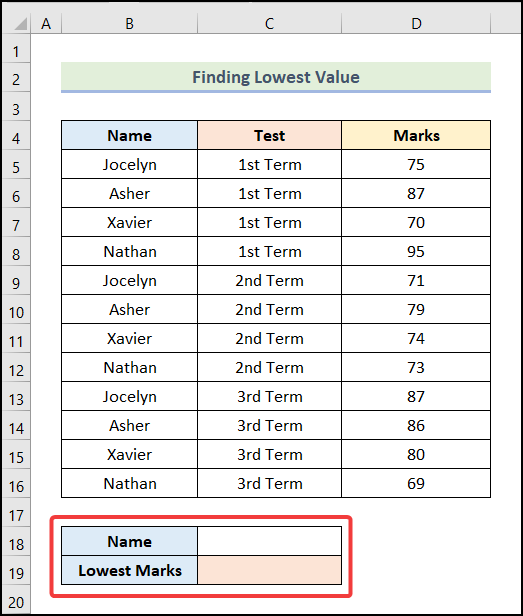Select column B header
This screenshot has height=616, width=523.
click(x=129, y=24)
